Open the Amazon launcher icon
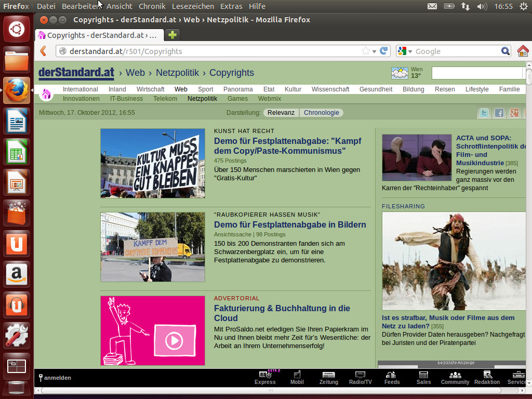Viewport: 532px width, 399px height. (x=17, y=274)
